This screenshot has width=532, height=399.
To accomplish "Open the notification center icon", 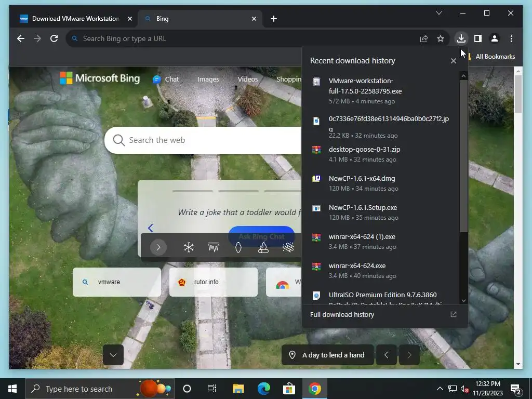I will point(516,389).
